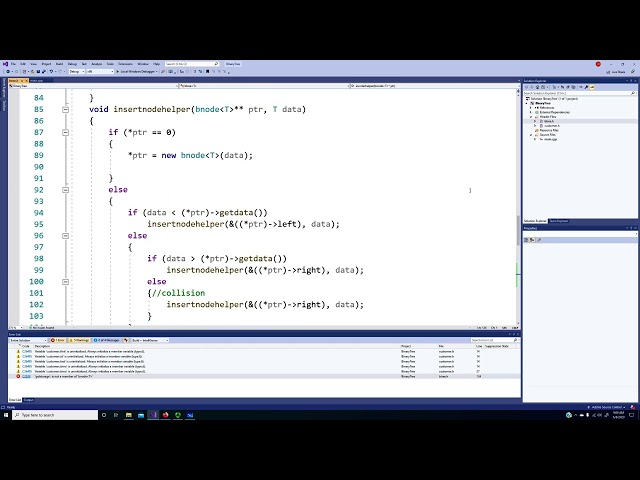The image size is (640, 480).
Task: Click the red error icon in last error row
Action: [x=18, y=376]
